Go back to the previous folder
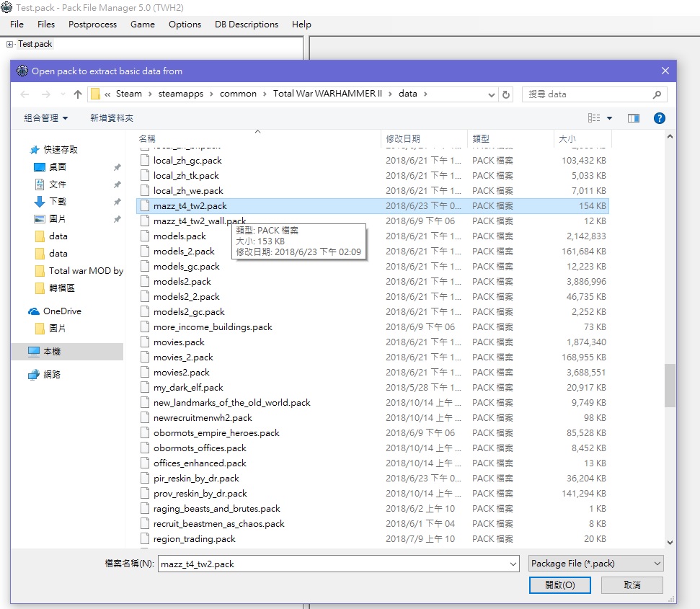The height and width of the screenshot is (609, 700). pyautogui.click(x=25, y=93)
